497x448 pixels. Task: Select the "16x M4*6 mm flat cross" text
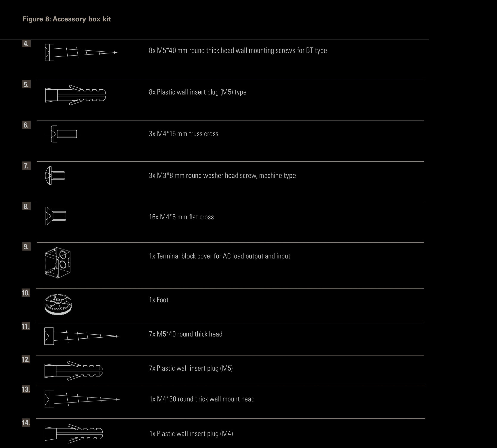181,217
